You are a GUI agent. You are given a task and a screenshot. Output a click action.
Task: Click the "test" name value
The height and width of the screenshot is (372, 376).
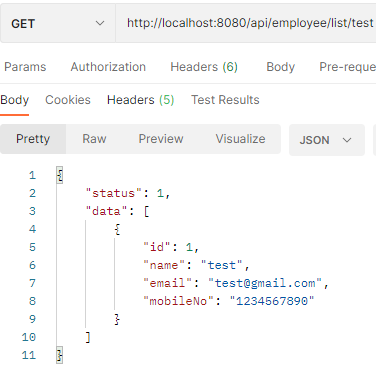222,265
